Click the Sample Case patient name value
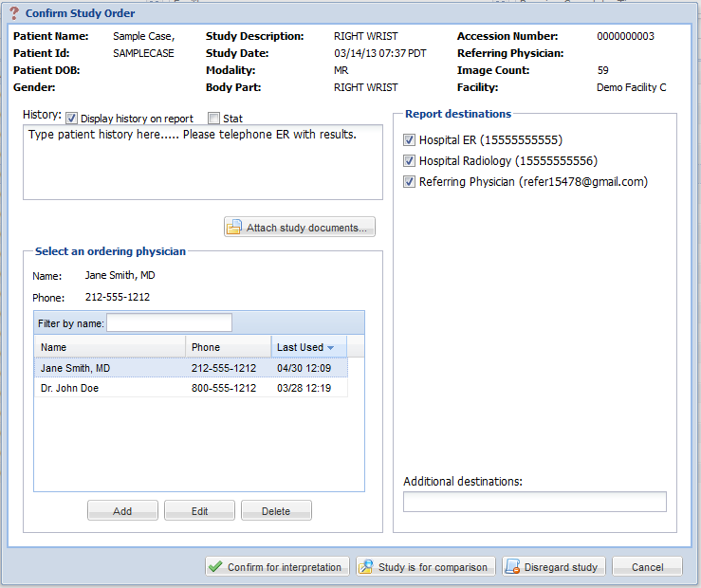The image size is (701, 588). tap(144, 37)
